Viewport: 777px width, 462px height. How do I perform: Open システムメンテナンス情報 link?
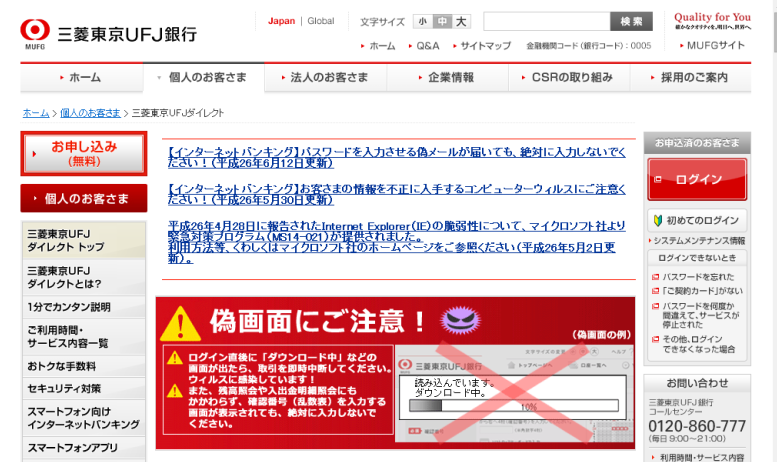pyautogui.click(x=698, y=241)
